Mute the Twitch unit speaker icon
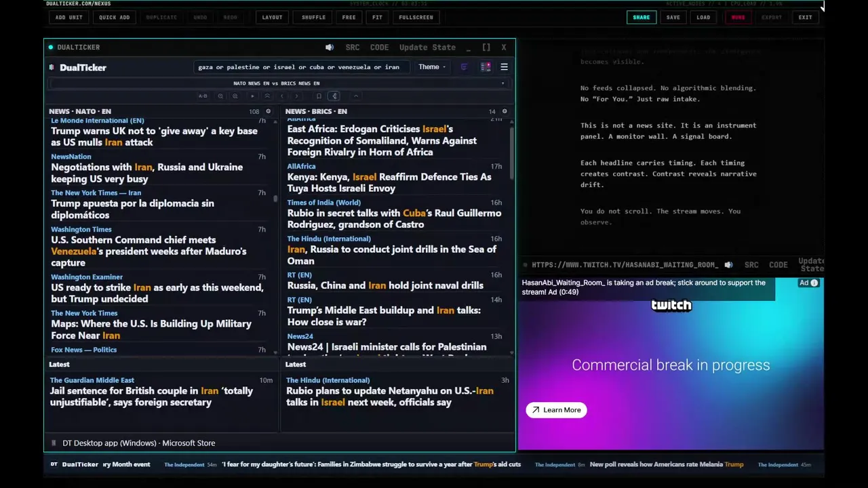868x488 pixels. pyautogui.click(x=728, y=265)
